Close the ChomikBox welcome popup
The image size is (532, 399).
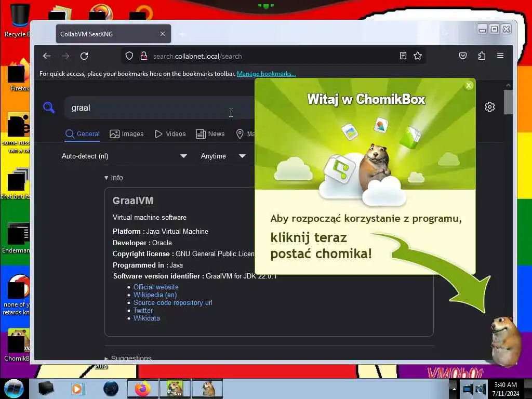(469, 86)
